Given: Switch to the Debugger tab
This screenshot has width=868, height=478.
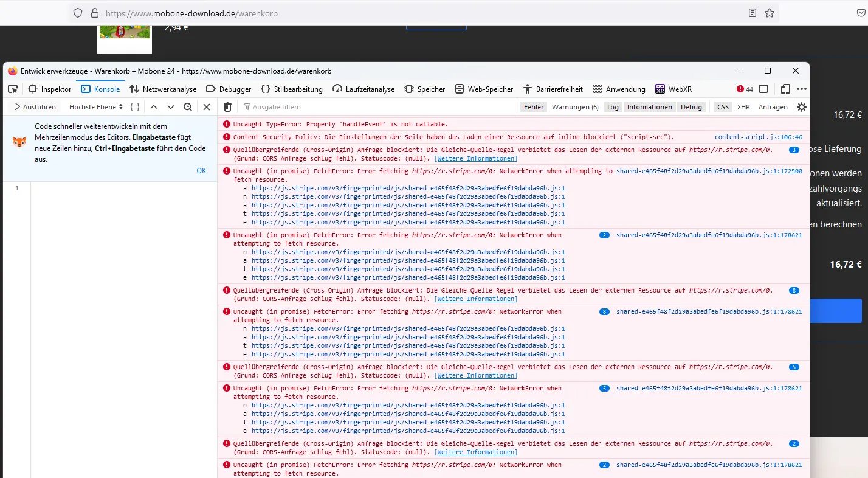Looking at the screenshot, I should click(x=229, y=89).
